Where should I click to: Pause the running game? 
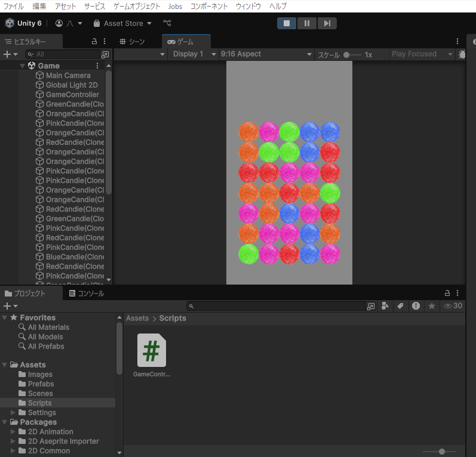pyautogui.click(x=307, y=23)
